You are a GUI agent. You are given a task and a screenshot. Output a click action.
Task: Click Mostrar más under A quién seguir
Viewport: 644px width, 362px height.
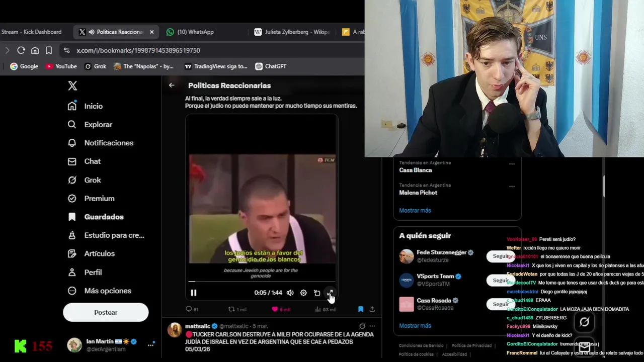415,325
